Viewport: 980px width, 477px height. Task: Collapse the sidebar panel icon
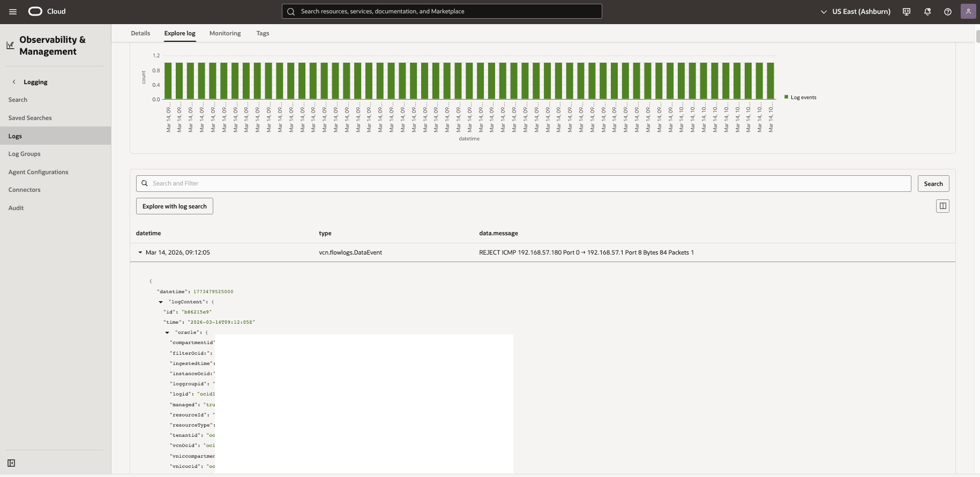11,463
